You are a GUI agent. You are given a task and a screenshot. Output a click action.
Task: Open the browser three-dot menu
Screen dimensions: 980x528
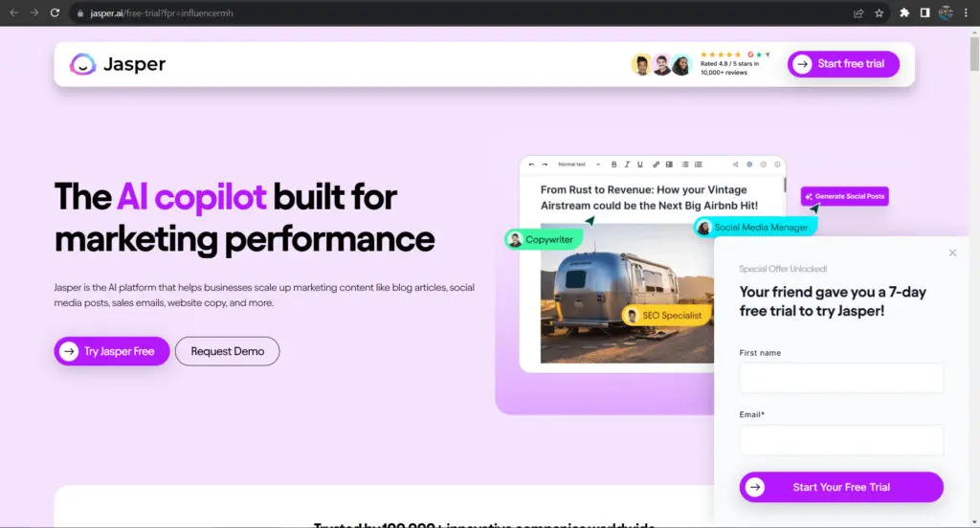point(966,12)
